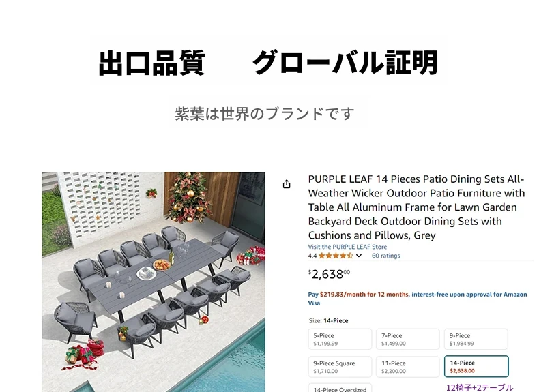Screen dimensions: 539x392
Task: Select the 5-Piece size option
Action: (340, 339)
